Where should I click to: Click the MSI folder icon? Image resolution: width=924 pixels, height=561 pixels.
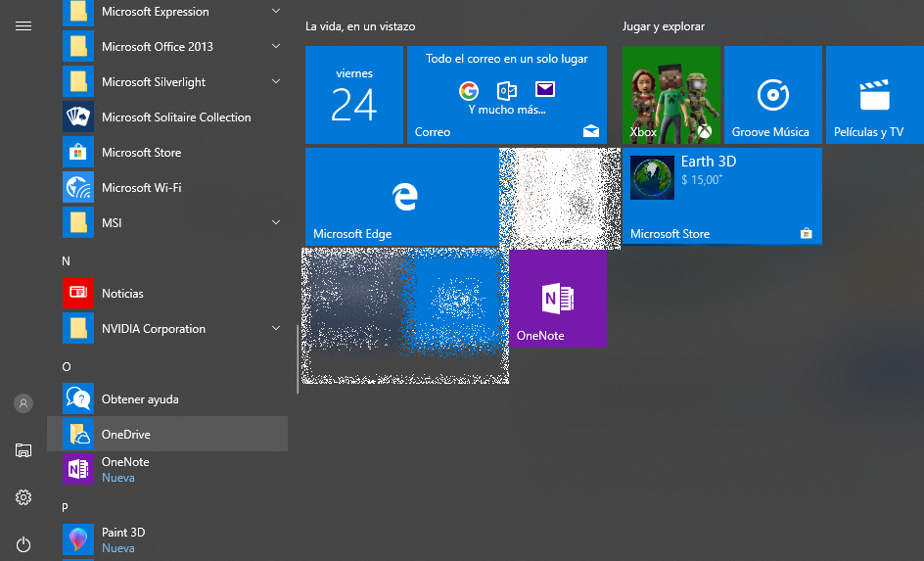[78, 223]
